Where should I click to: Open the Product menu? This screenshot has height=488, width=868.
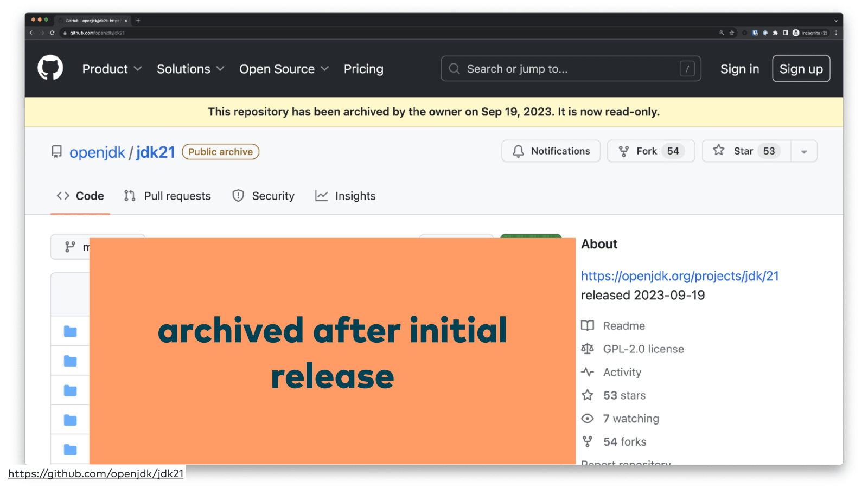point(112,69)
